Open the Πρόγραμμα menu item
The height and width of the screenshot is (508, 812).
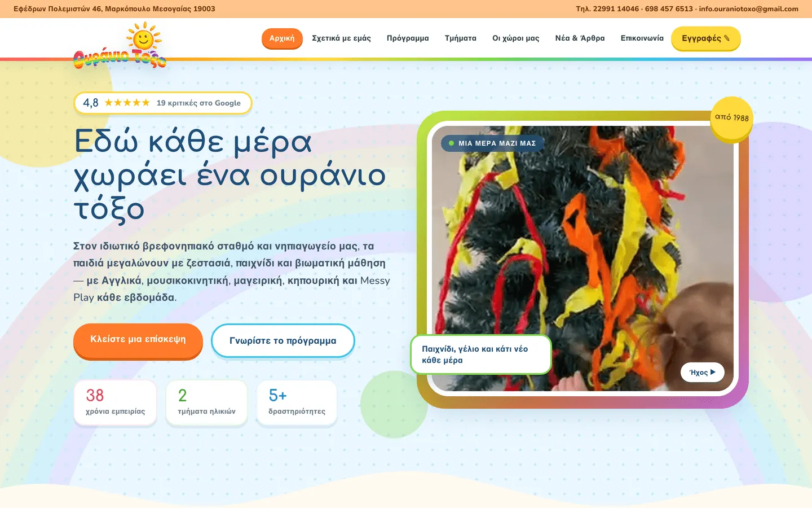click(x=408, y=38)
